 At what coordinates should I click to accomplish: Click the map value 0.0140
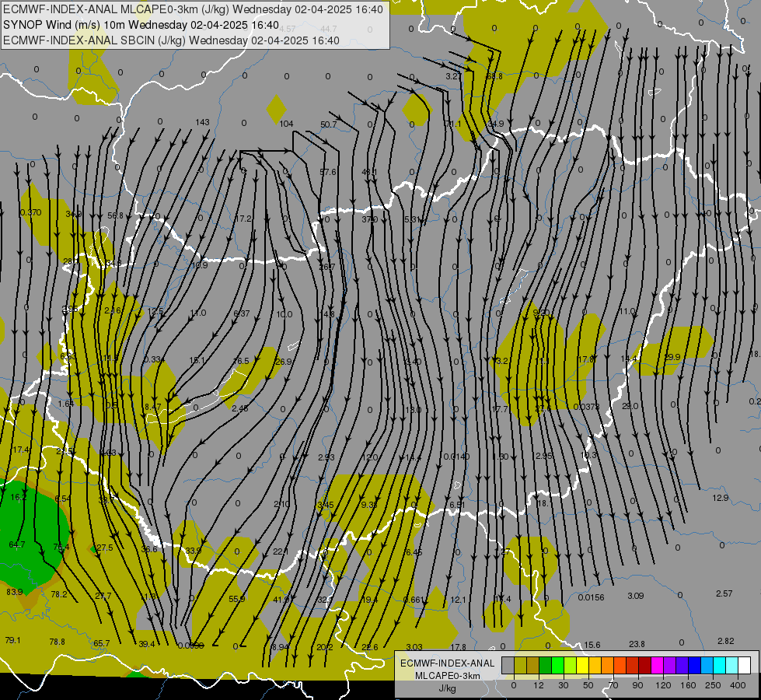pos(457,456)
